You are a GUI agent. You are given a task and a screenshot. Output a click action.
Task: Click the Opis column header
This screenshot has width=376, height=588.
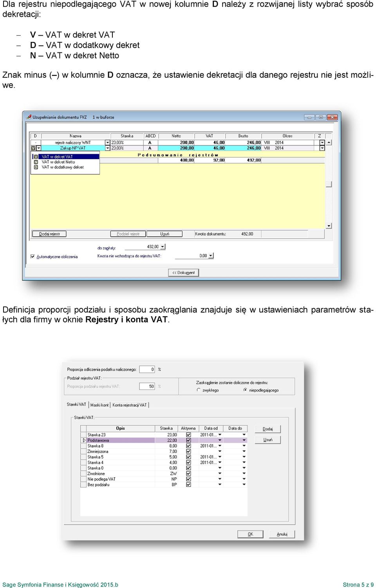tap(120, 428)
